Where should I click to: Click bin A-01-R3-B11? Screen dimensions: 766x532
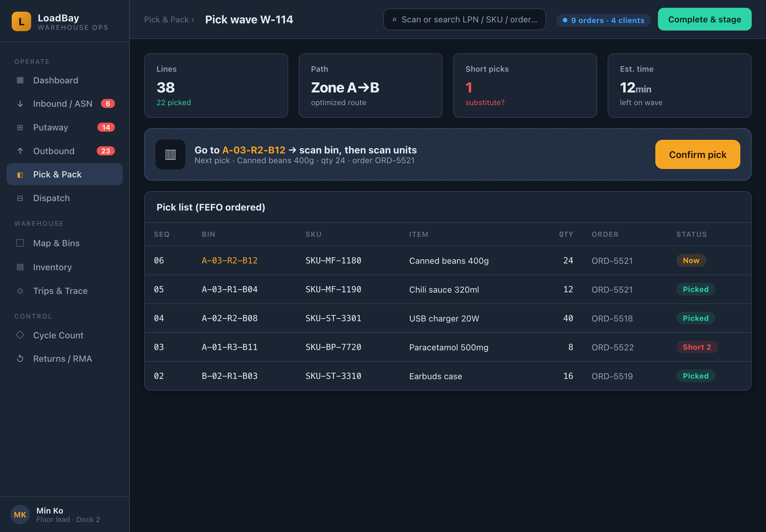point(229,347)
